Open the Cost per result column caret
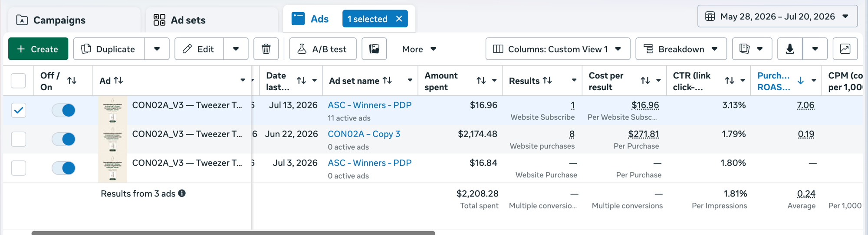Image resolution: width=868 pixels, height=235 pixels. (x=658, y=80)
